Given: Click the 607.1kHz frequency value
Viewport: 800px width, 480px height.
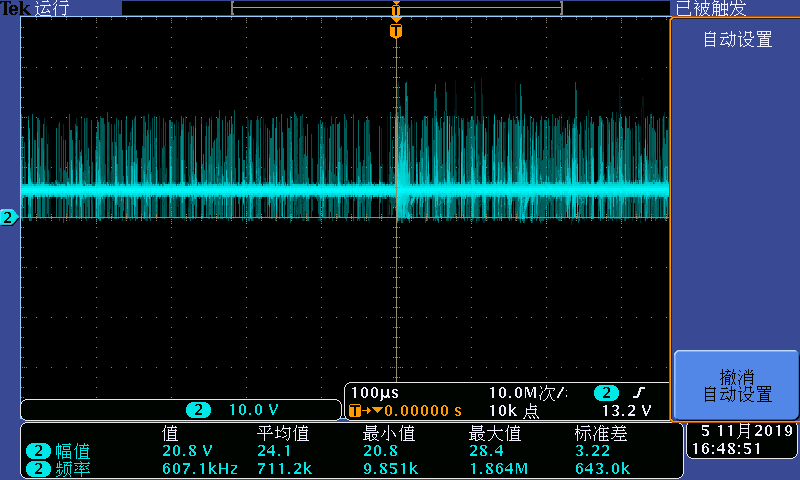Looking at the screenshot, I should point(200,468).
